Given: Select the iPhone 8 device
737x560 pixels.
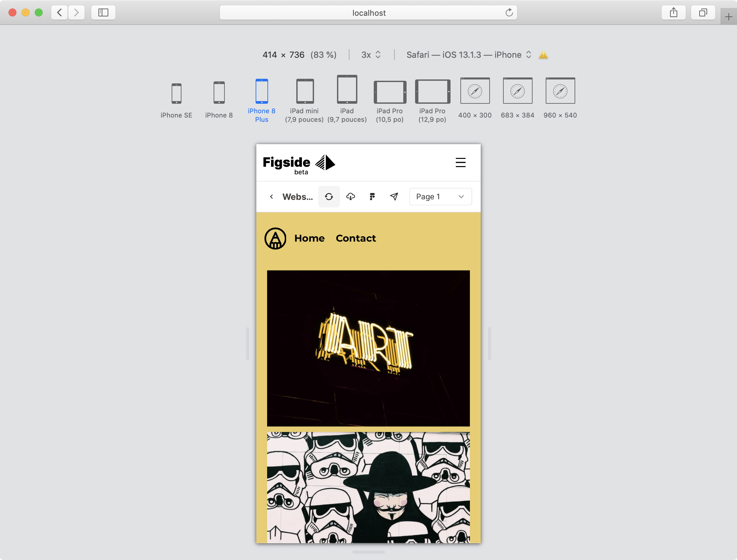Looking at the screenshot, I should click(219, 100).
